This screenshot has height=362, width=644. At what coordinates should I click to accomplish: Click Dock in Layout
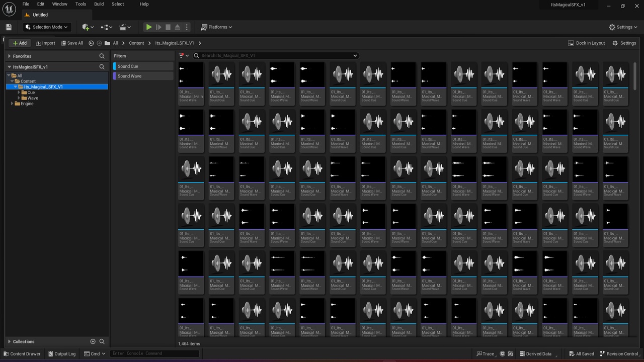pos(587,43)
